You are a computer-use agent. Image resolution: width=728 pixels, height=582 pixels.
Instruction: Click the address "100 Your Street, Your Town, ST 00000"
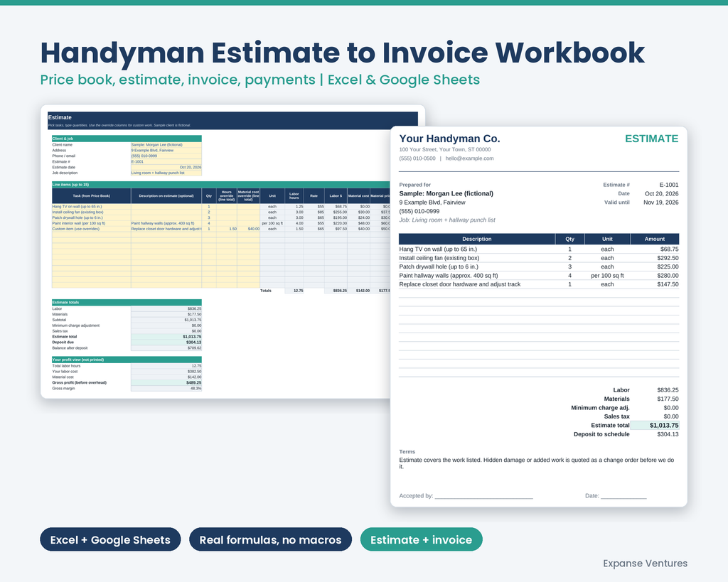(x=445, y=149)
